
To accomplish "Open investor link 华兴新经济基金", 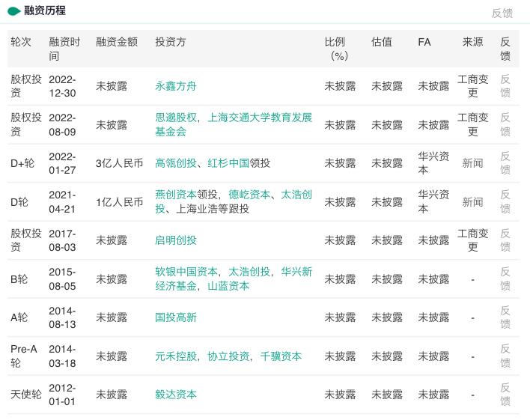I will 234,279.
